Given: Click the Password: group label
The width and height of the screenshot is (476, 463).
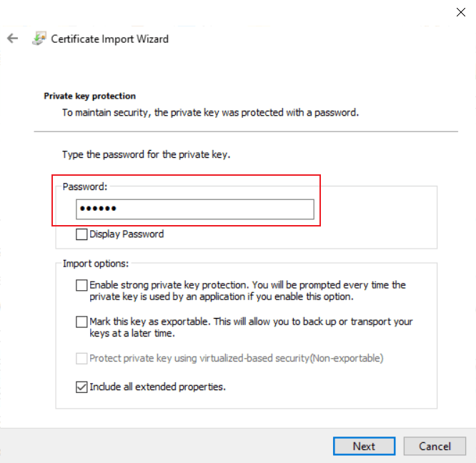Looking at the screenshot, I should 85,186.
